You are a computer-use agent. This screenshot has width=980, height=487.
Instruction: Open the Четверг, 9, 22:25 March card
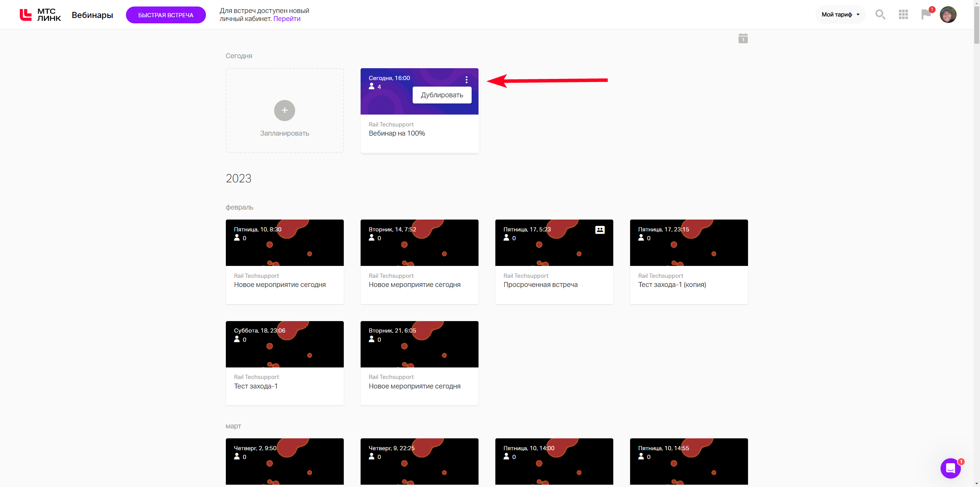(x=419, y=461)
